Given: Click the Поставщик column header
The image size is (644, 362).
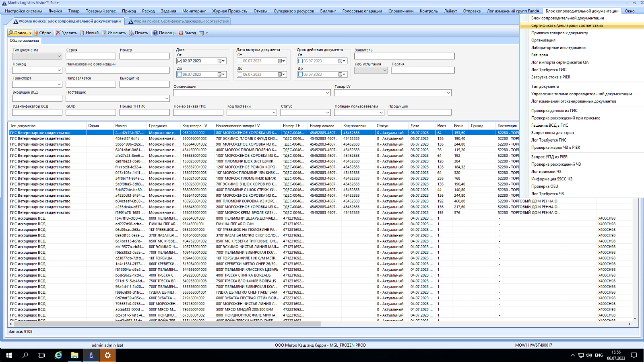Looking at the screenshot, I should point(507,126).
